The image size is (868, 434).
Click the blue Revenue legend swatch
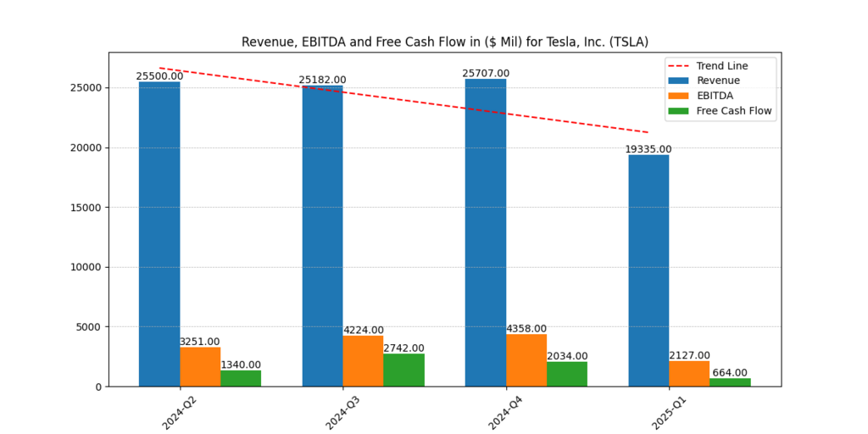[681, 81]
